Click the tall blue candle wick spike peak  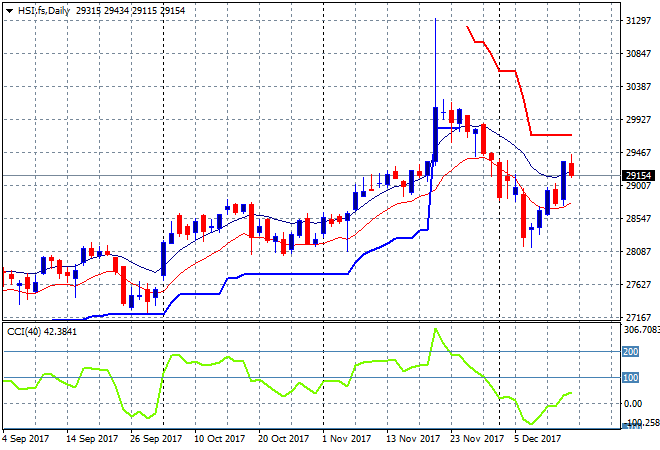tap(436, 20)
